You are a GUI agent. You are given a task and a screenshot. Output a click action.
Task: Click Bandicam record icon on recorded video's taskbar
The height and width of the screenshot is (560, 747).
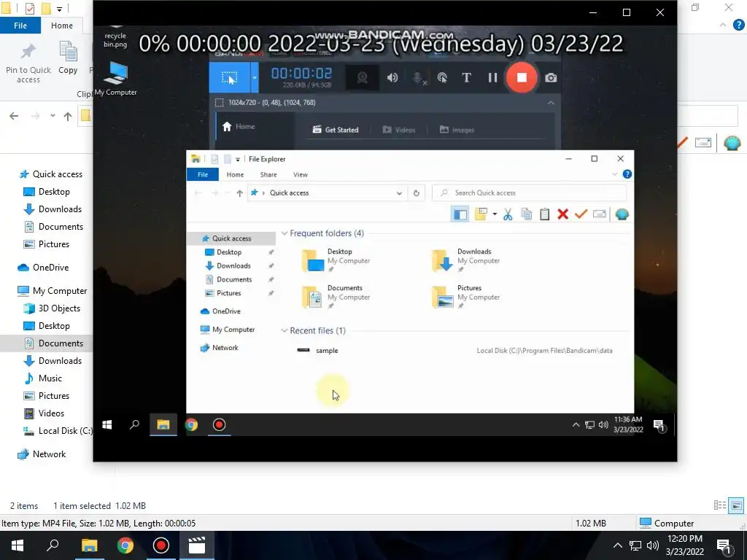(219, 425)
